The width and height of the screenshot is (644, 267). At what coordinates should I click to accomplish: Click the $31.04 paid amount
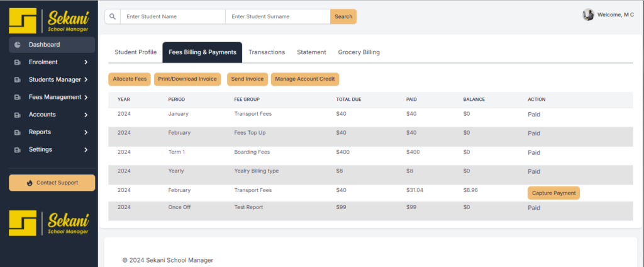(414, 190)
